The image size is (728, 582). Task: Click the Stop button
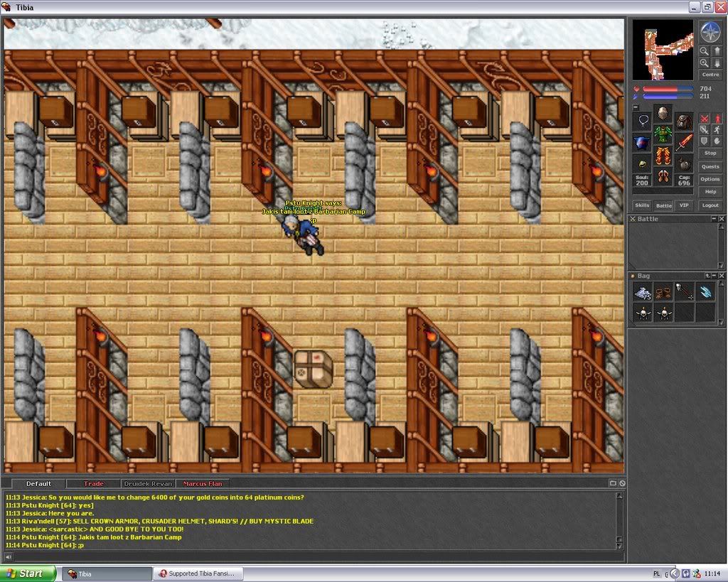coord(710,153)
